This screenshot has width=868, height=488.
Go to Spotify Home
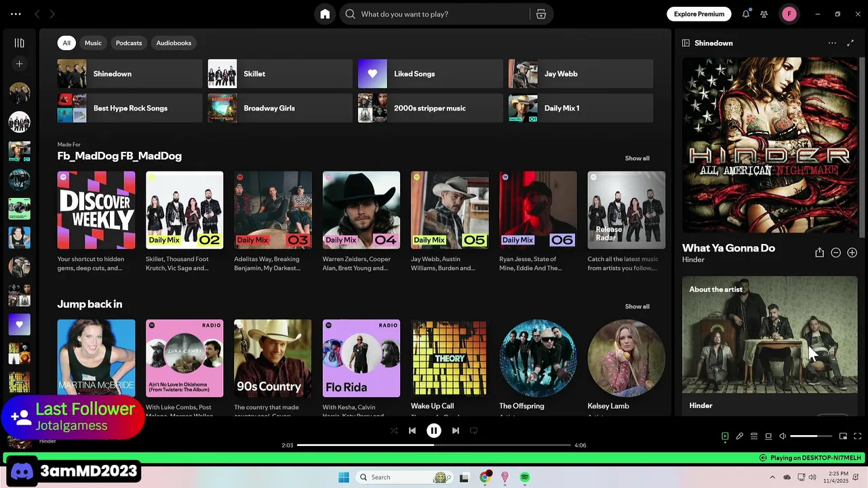(325, 14)
